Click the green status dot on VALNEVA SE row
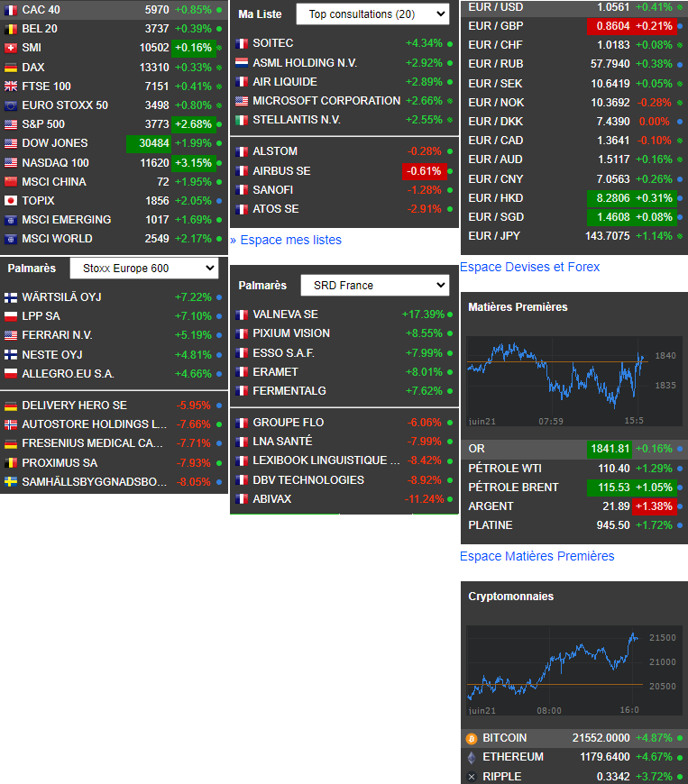The image size is (688, 784). pos(450,315)
